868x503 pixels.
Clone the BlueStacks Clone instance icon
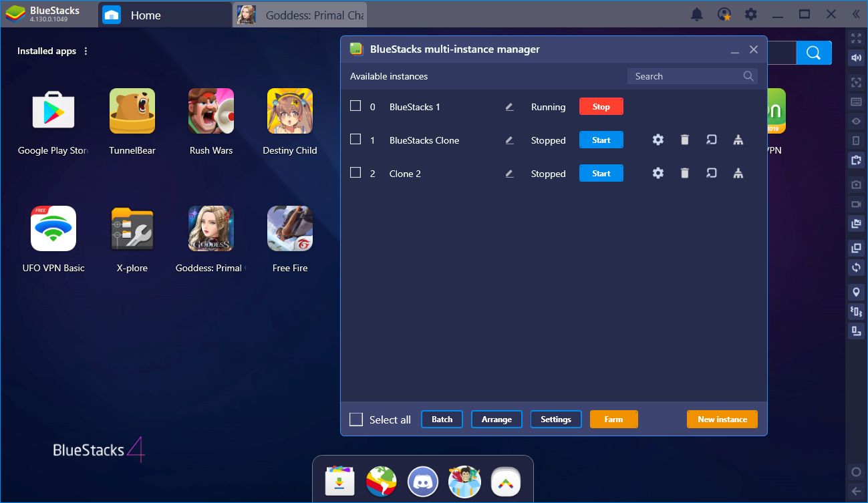[712, 140]
